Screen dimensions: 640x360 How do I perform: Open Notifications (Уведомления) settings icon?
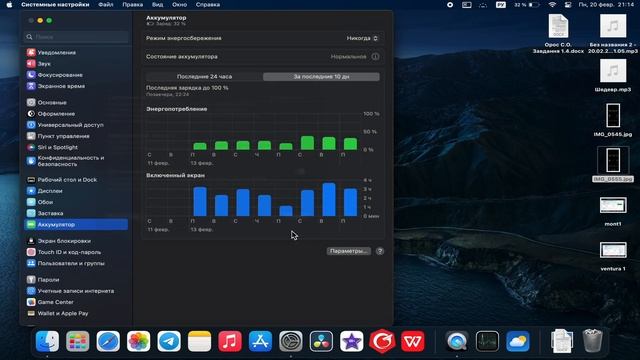[x=31, y=52]
